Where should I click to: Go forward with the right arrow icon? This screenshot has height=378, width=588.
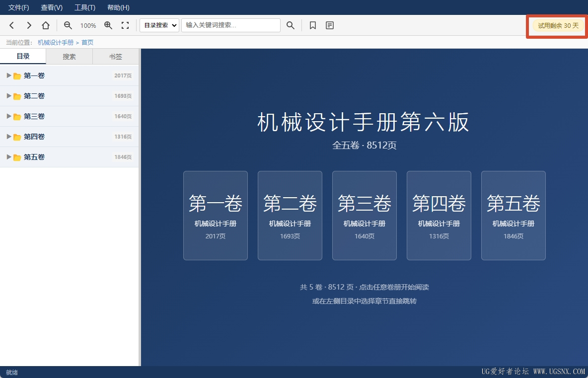29,25
